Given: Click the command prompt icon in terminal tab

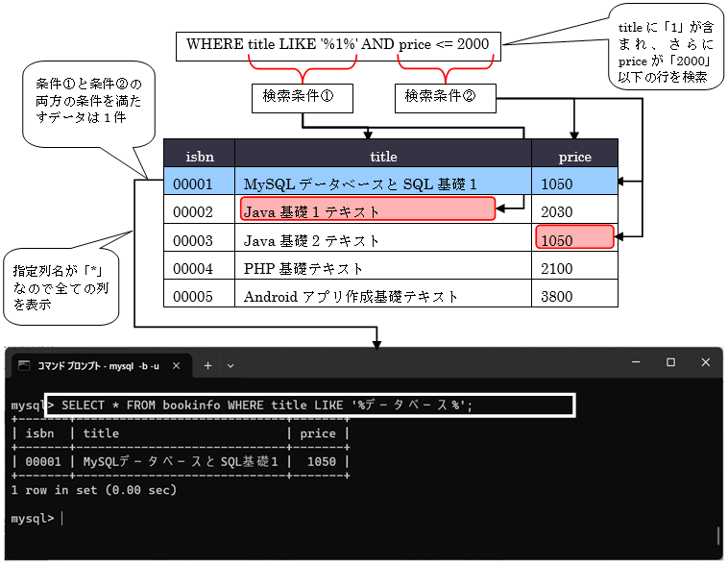Looking at the screenshot, I should coord(24,366).
